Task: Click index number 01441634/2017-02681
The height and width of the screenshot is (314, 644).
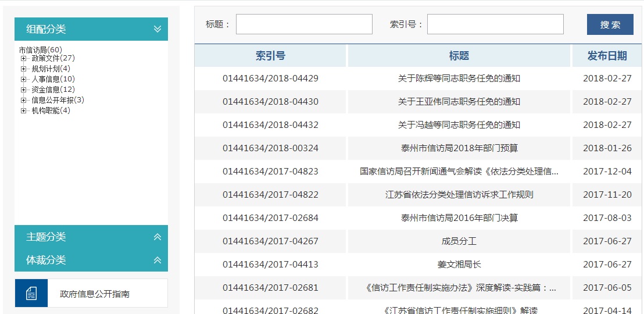Action: (271, 288)
